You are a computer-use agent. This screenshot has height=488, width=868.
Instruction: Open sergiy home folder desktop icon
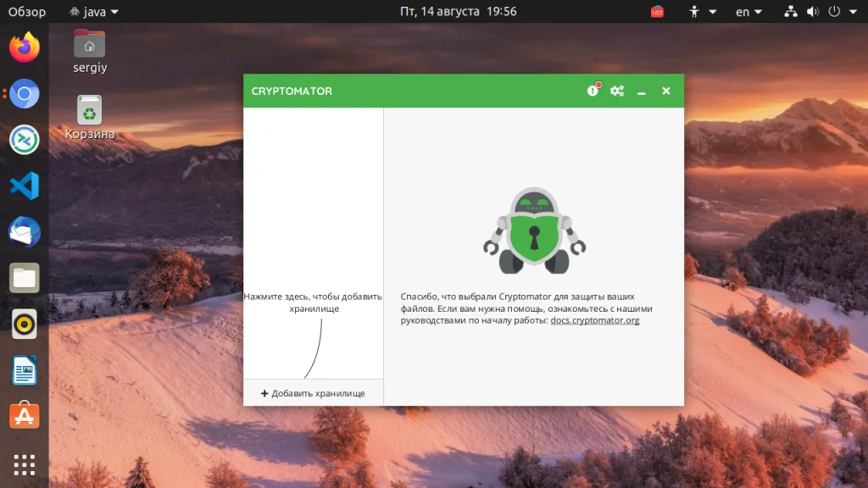coord(90,52)
